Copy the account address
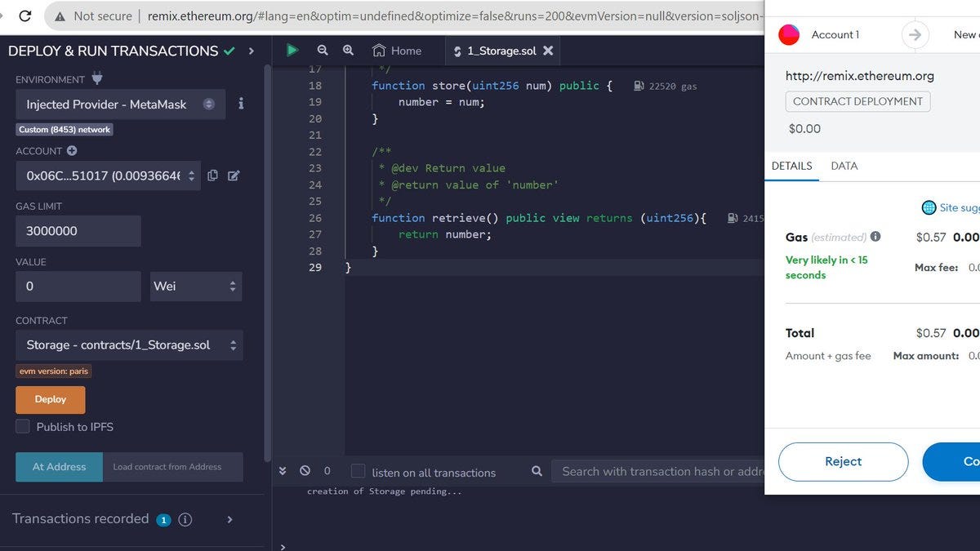Image resolution: width=980 pixels, height=551 pixels. coord(212,176)
